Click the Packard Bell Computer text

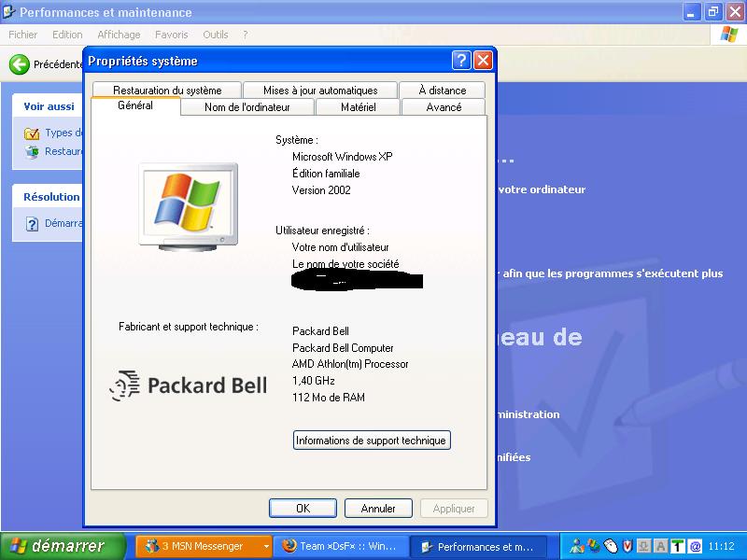pyautogui.click(x=343, y=347)
